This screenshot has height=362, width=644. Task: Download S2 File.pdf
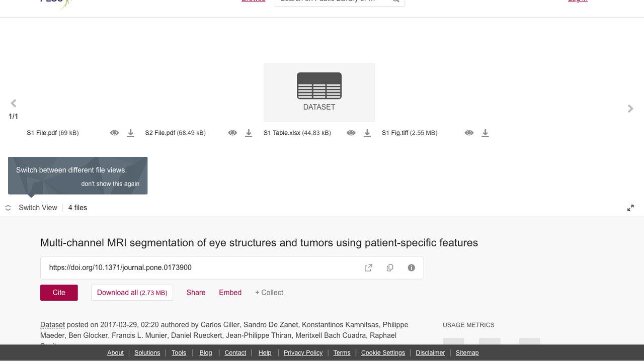(249, 133)
